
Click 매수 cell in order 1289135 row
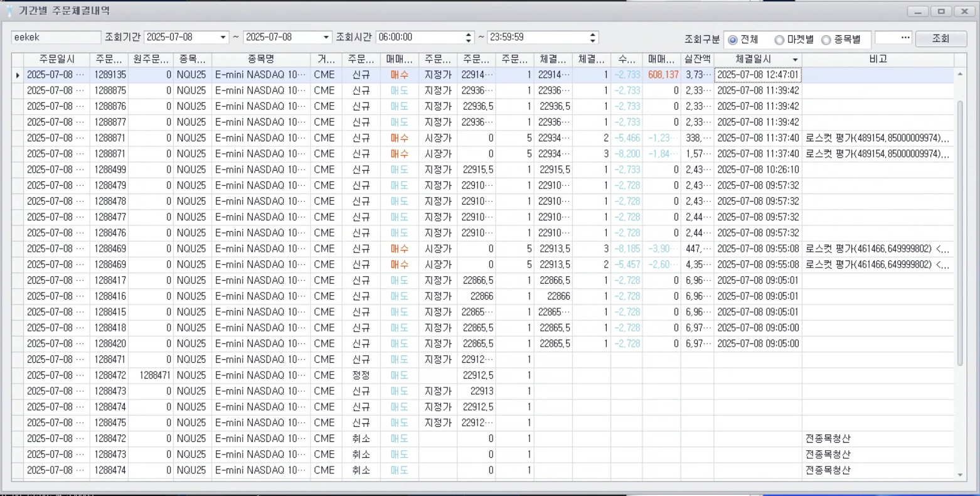399,75
